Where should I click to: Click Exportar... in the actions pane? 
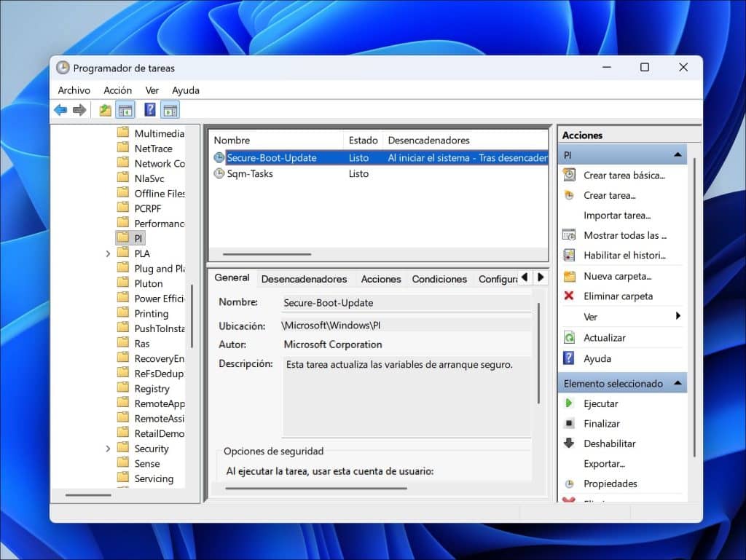604,464
